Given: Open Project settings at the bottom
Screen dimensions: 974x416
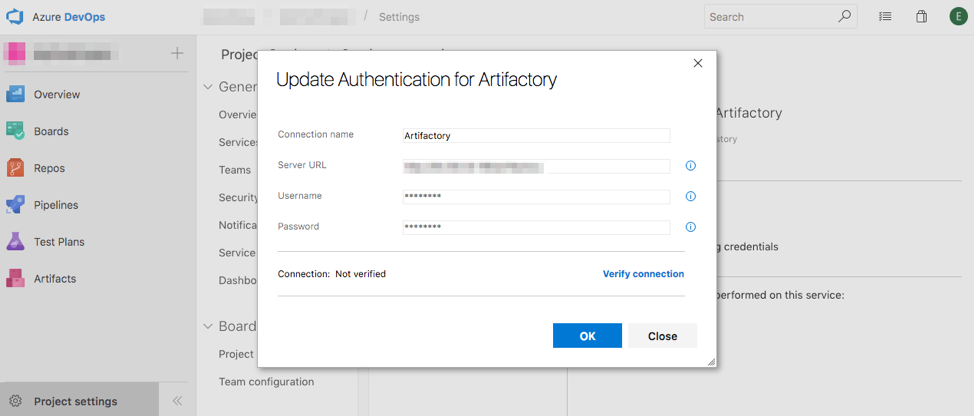Looking at the screenshot, I should coord(75,401).
